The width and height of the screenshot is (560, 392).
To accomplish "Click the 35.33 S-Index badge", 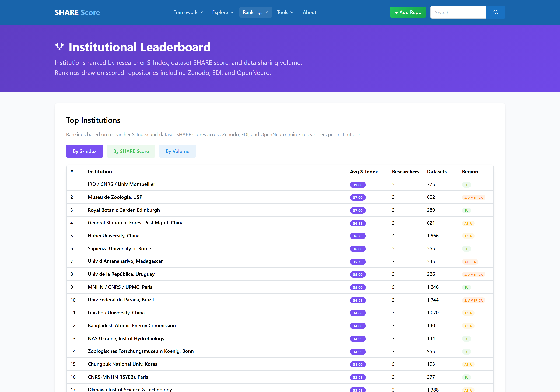I will click(x=358, y=262).
